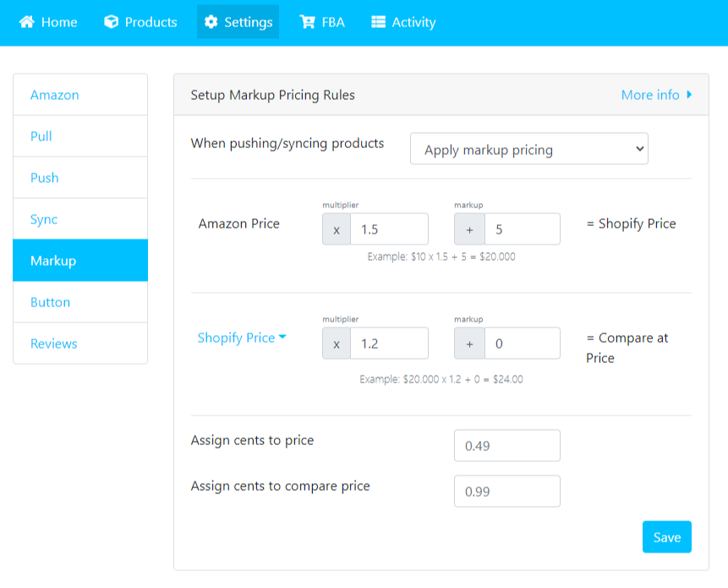
Task: Open the Activity navigation label
Action: 413,22
